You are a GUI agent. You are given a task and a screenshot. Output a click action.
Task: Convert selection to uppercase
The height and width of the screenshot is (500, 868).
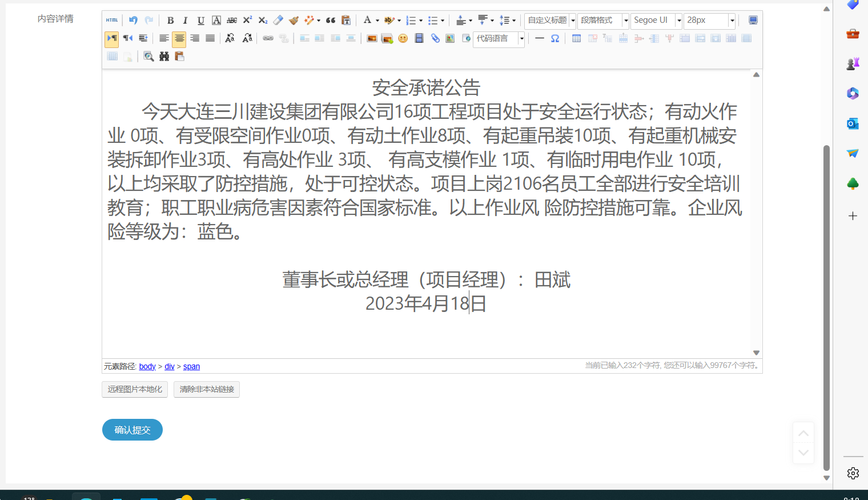pos(230,38)
